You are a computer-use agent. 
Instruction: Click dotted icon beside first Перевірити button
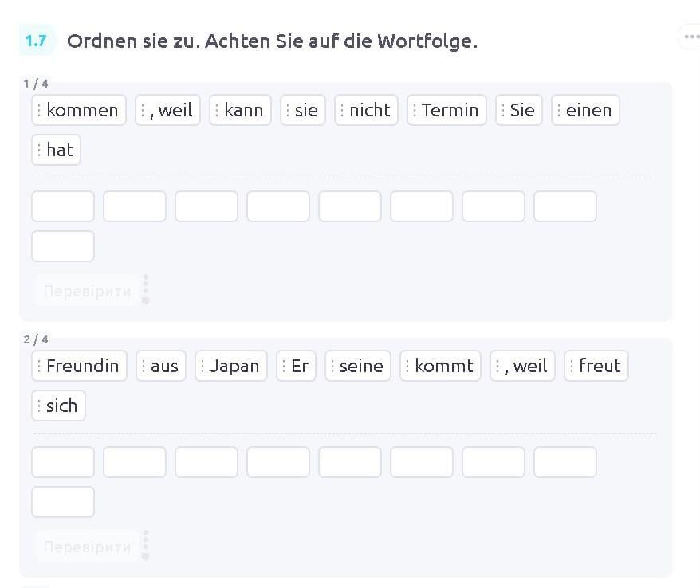(145, 289)
